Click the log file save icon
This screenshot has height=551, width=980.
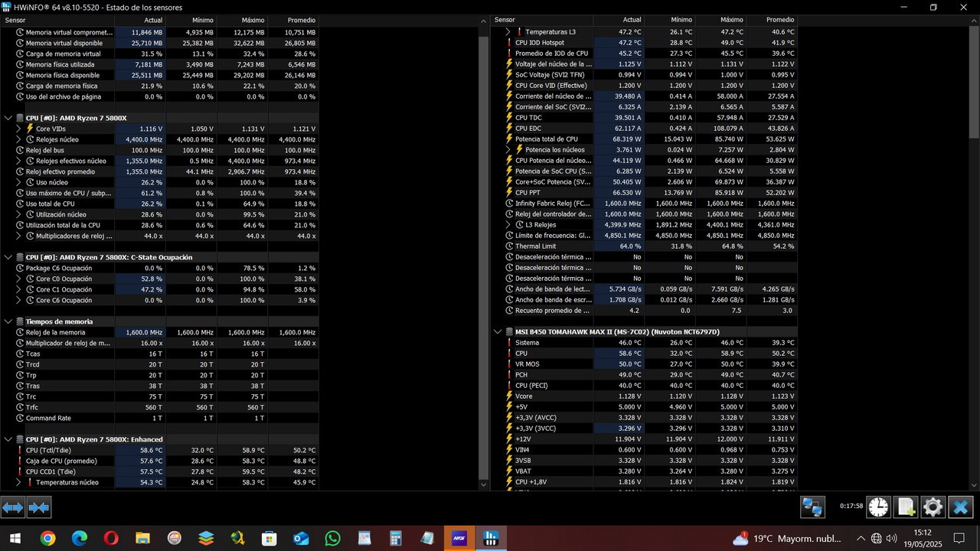pyautogui.click(x=906, y=507)
